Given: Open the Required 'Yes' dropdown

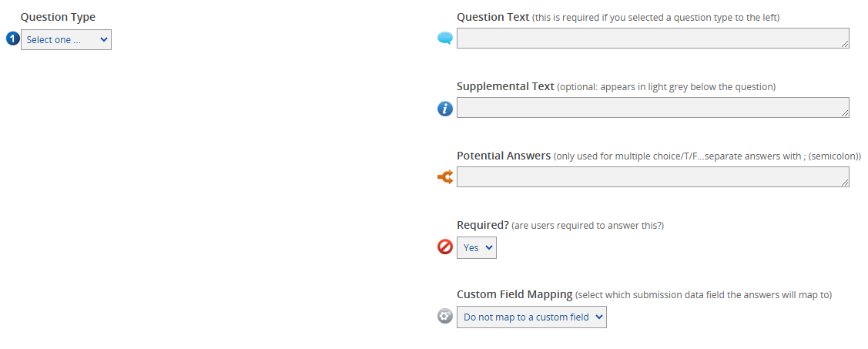Looking at the screenshot, I should click(477, 247).
